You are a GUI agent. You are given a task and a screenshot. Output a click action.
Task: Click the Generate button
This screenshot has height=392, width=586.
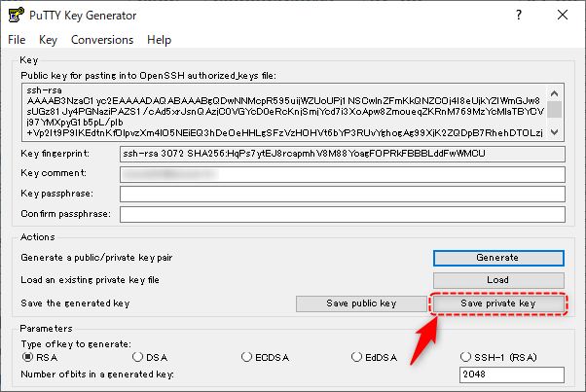[x=498, y=258]
